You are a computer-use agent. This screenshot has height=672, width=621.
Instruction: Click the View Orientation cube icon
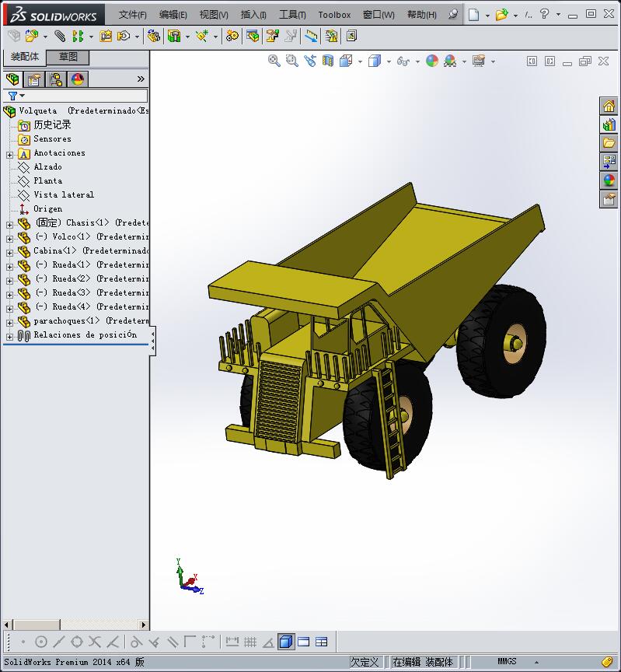(346, 61)
